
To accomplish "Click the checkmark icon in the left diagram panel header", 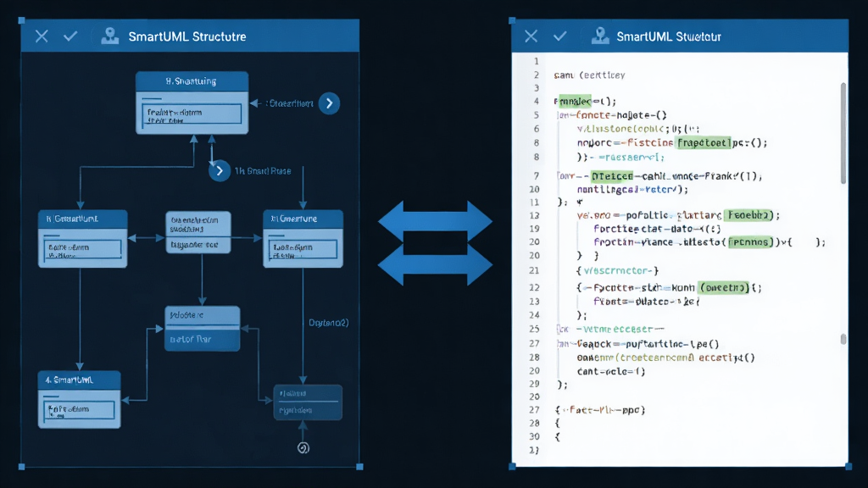I will [x=70, y=36].
